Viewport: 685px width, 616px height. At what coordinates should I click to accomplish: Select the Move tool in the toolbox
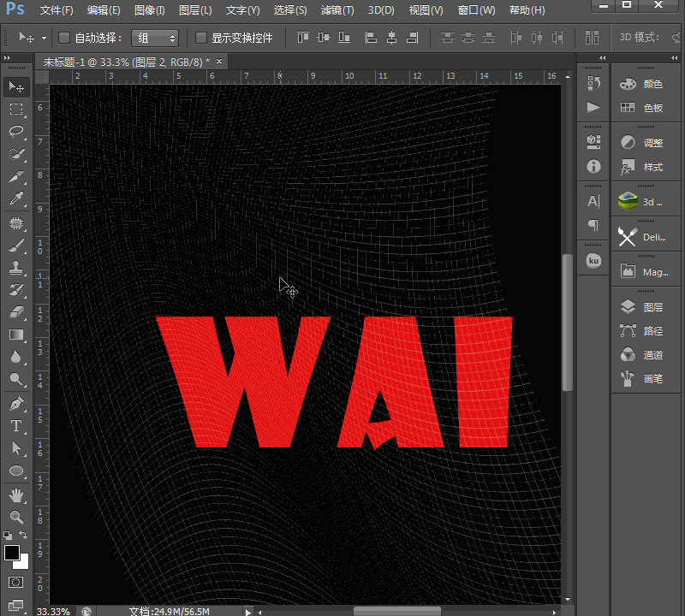16,87
